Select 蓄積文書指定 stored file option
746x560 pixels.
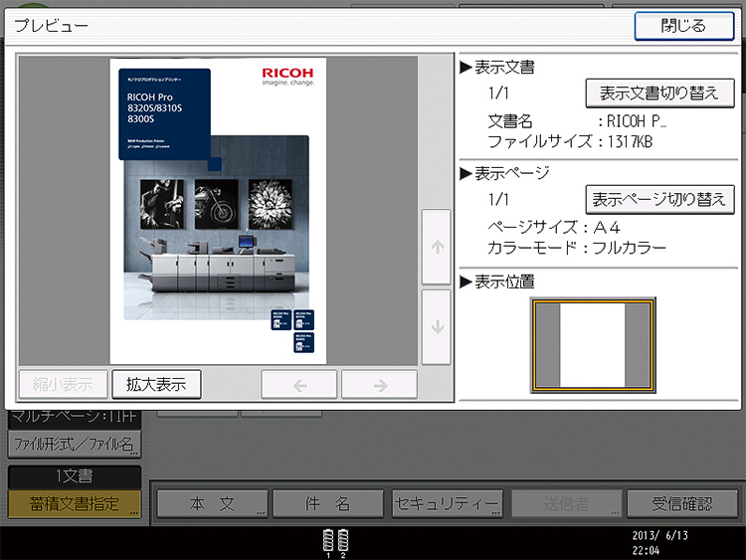75,503
